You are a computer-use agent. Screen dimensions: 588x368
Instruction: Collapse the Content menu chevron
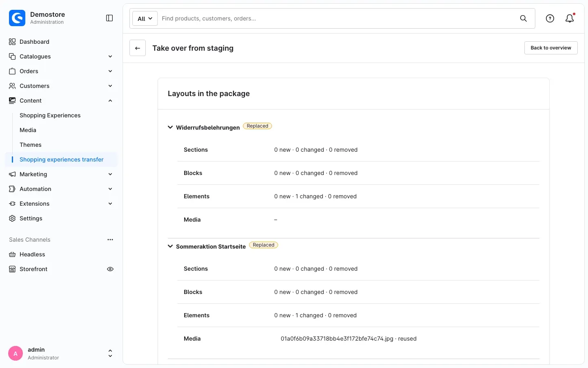(110, 101)
